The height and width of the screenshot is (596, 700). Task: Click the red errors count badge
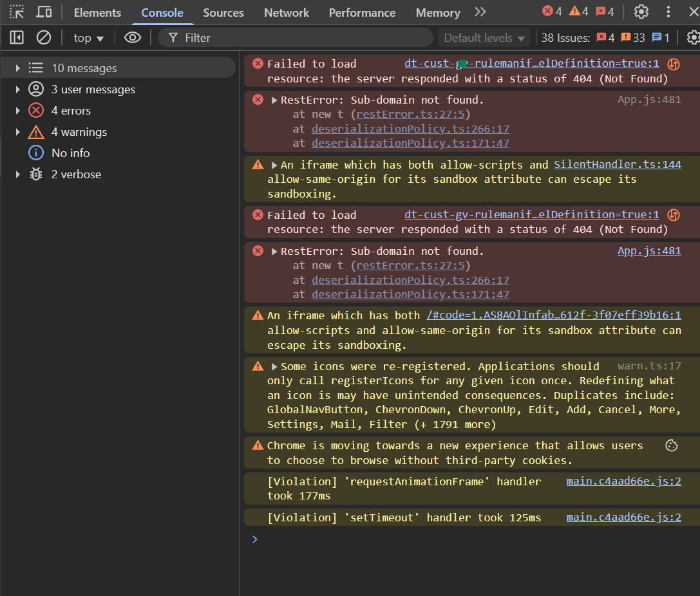(553, 11)
